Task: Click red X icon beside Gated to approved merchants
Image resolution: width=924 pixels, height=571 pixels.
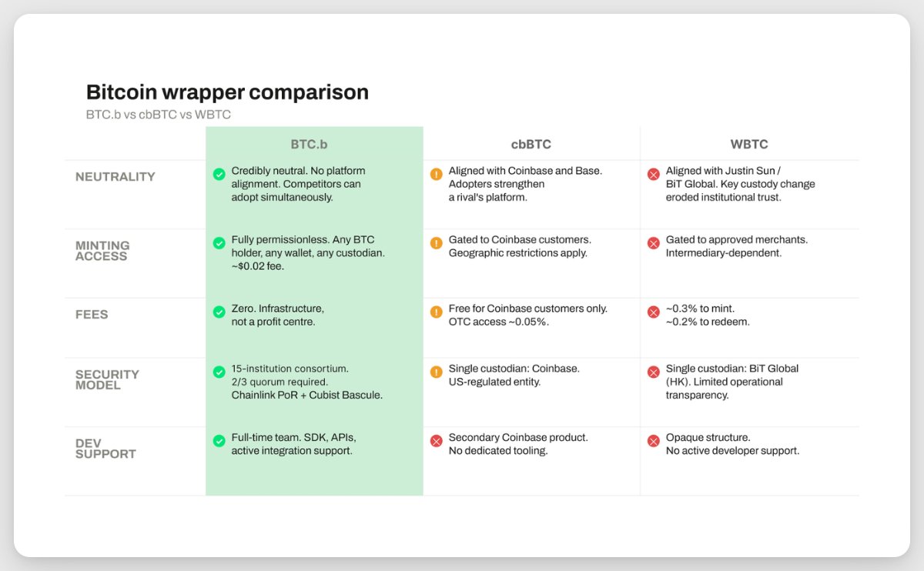Action: pyautogui.click(x=654, y=243)
